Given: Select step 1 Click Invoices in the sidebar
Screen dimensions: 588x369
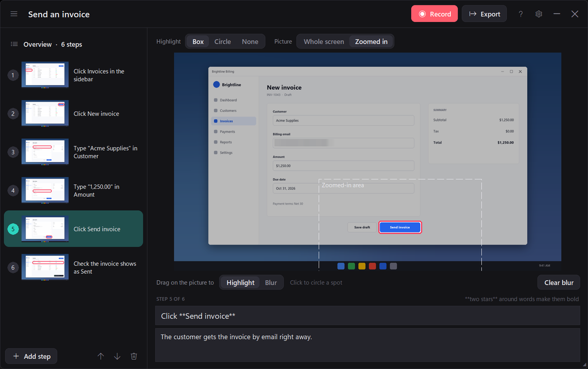Looking at the screenshot, I should (74, 75).
